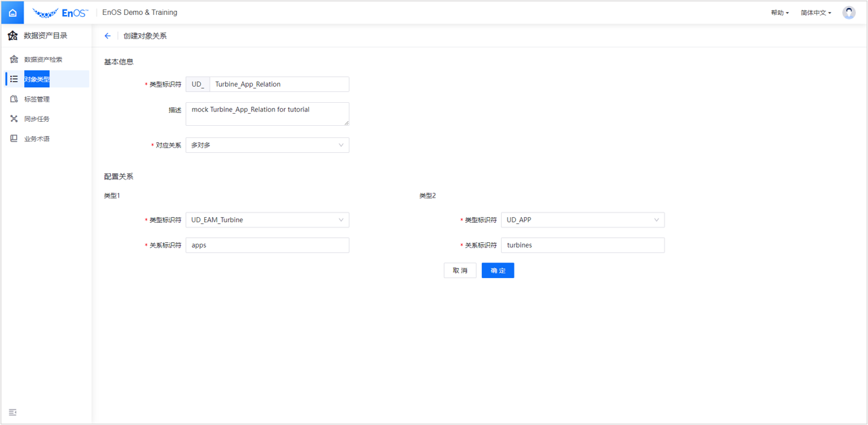The height and width of the screenshot is (425, 868).
Task: Open the 简体中文 language menu
Action: click(x=815, y=12)
